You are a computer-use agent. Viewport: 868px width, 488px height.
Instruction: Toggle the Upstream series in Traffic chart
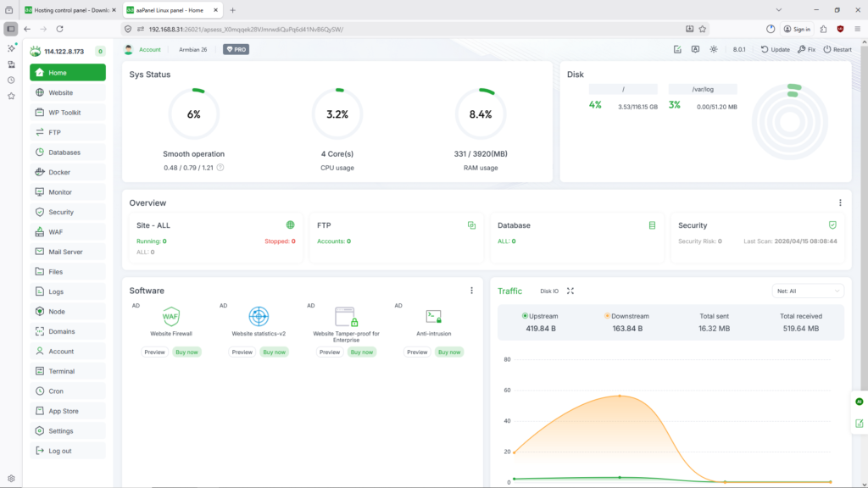coord(540,316)
